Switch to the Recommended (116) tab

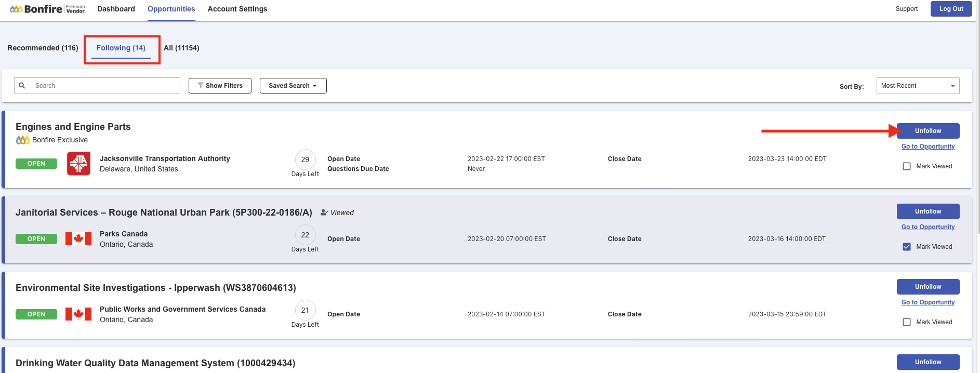pyautogui.click(x=43, y=48)
